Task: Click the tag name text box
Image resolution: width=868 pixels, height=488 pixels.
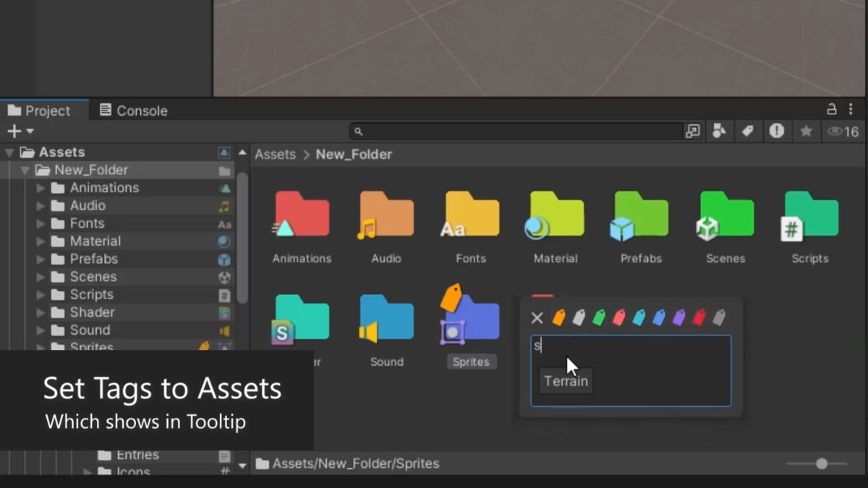Action: click(631, 371)
